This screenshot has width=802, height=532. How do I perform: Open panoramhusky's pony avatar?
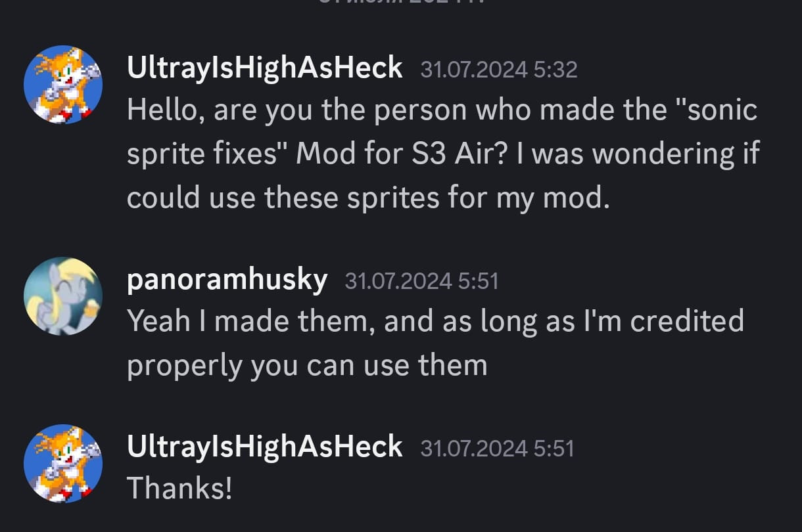click(x=63, y=296)
